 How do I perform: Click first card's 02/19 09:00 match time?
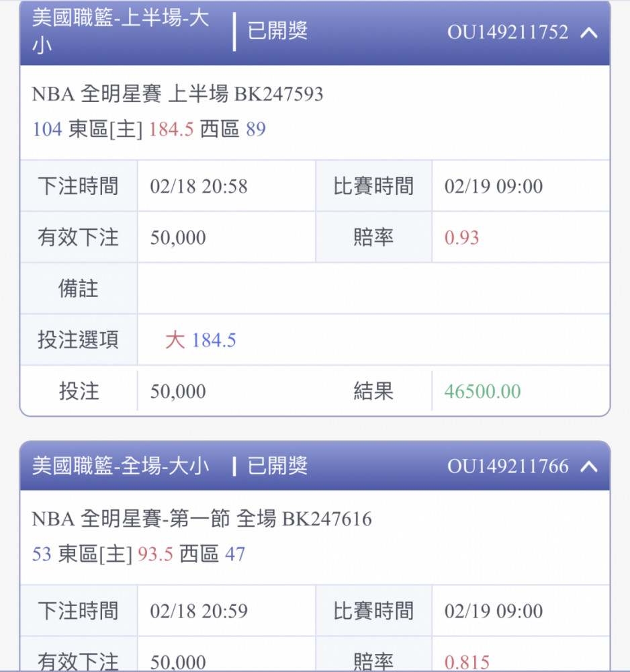494,186
